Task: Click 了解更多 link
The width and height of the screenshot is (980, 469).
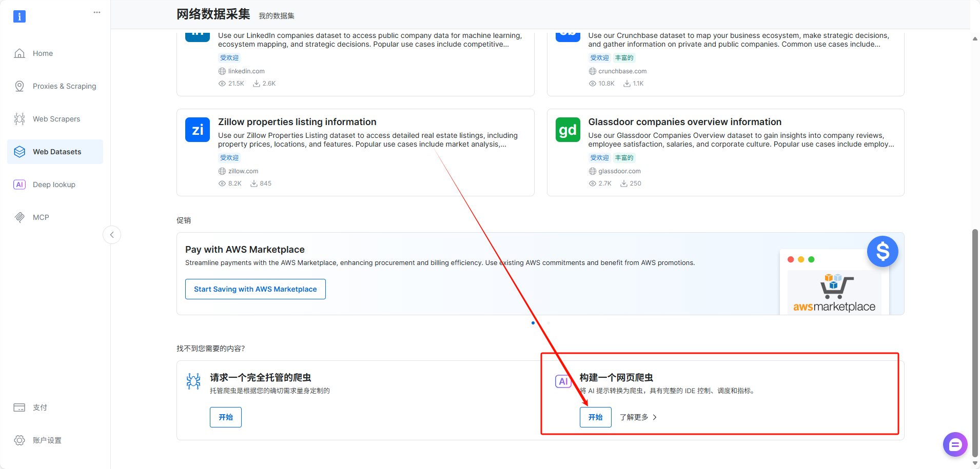Action: (634, 417)
